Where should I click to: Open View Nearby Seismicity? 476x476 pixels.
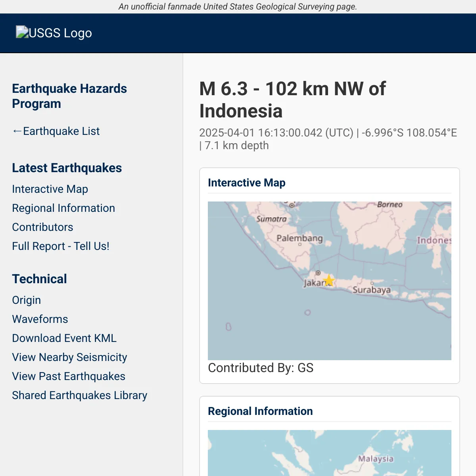(69, 357)
